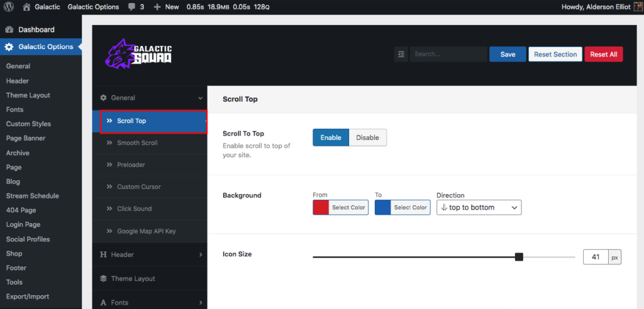
Task: Open Click Sound settings
Action: (150, 209)
